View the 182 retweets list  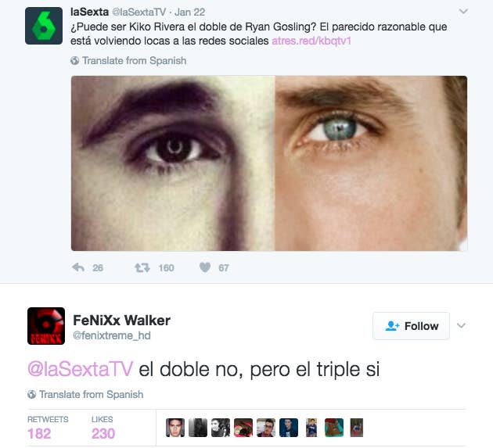[48, 428]
